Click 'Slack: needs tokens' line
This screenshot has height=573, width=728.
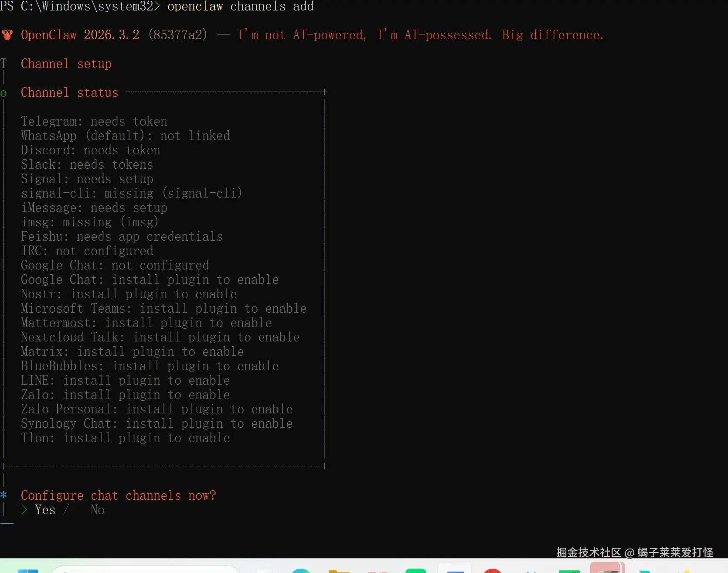click(87, 164)
